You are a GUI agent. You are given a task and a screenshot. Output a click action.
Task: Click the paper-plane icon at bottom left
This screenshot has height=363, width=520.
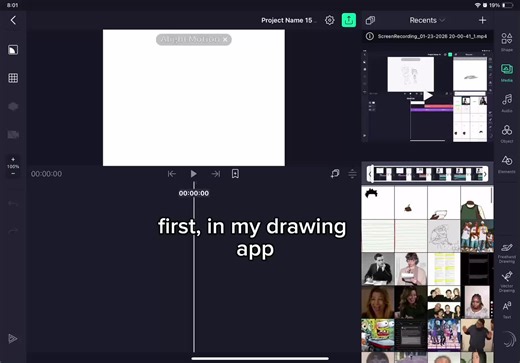pos(13,338)
